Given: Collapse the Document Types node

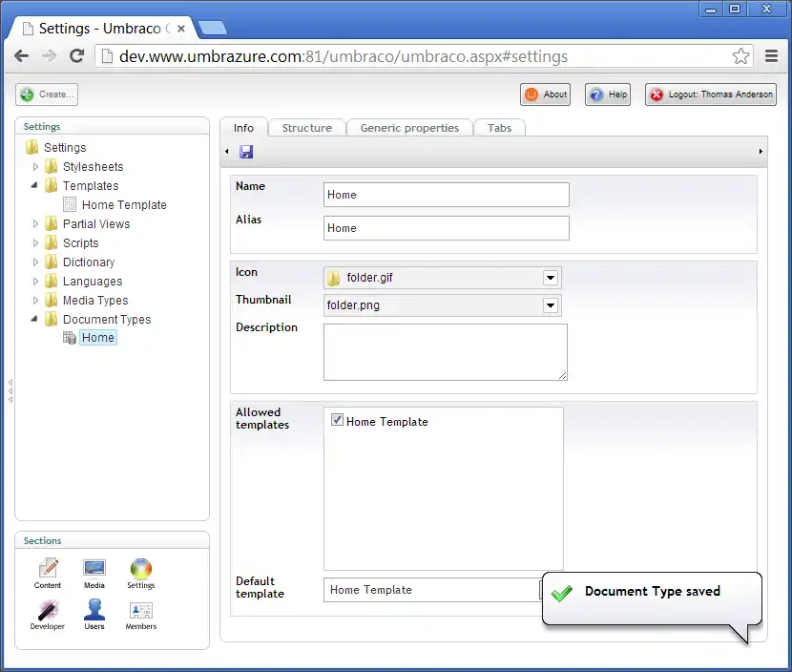Looking at the screenshot, I should tap(34, 319).
